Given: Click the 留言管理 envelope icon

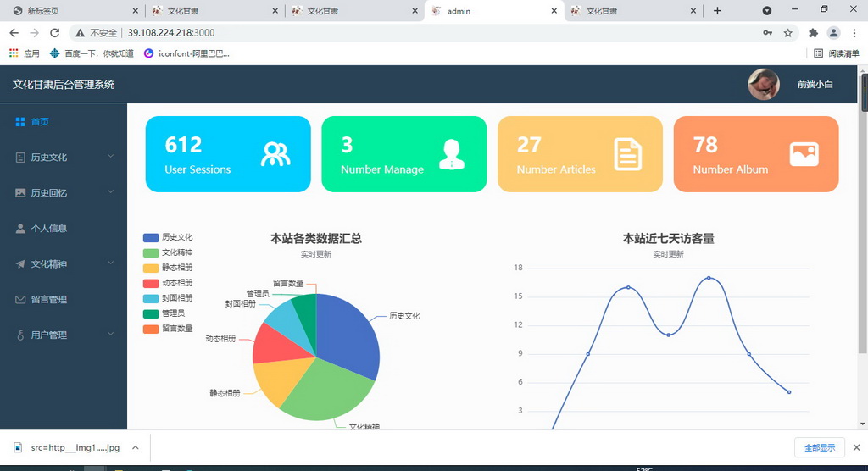Looking at the screenshot, I should [20, 300].
